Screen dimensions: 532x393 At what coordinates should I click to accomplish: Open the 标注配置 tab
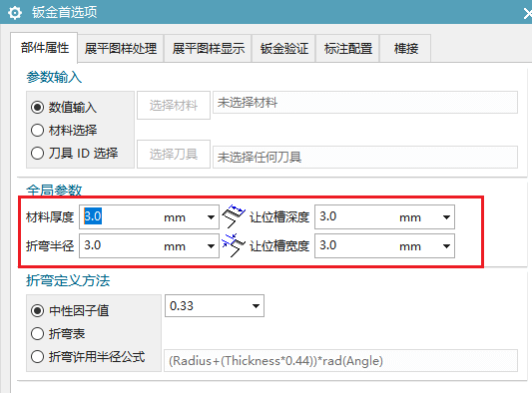coord(347,49)
